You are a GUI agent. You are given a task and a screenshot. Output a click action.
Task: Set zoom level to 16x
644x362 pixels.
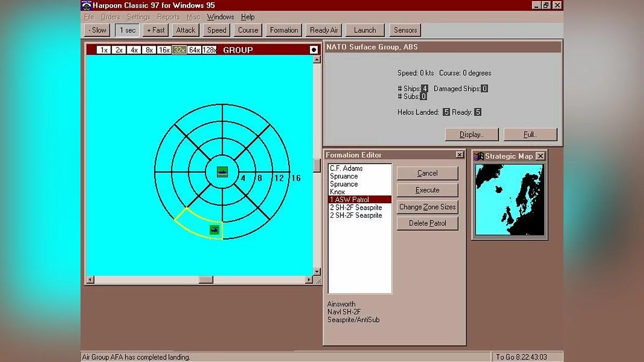[x=164, y=50]
